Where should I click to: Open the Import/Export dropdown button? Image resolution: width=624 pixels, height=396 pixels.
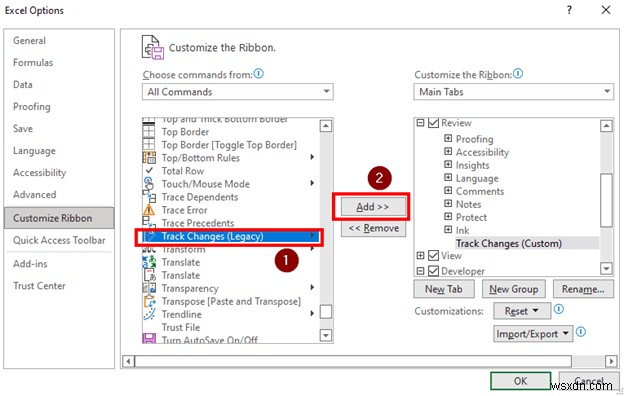click(533, 334)
